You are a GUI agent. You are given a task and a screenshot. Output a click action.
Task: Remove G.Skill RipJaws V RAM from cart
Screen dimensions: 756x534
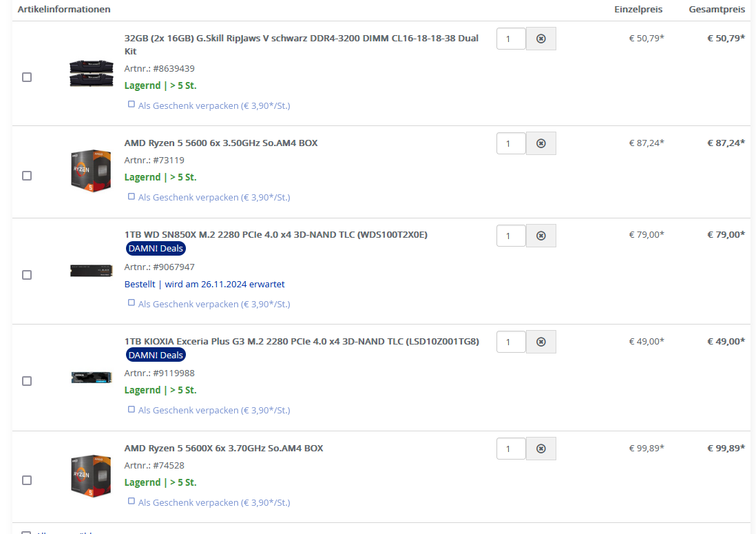tap(540, 39)
